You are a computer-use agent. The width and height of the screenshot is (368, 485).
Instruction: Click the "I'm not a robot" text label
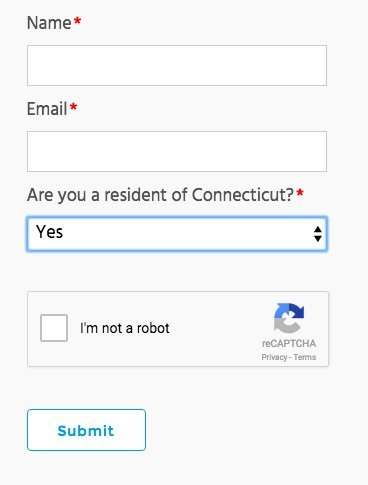(x=125, y=328)
